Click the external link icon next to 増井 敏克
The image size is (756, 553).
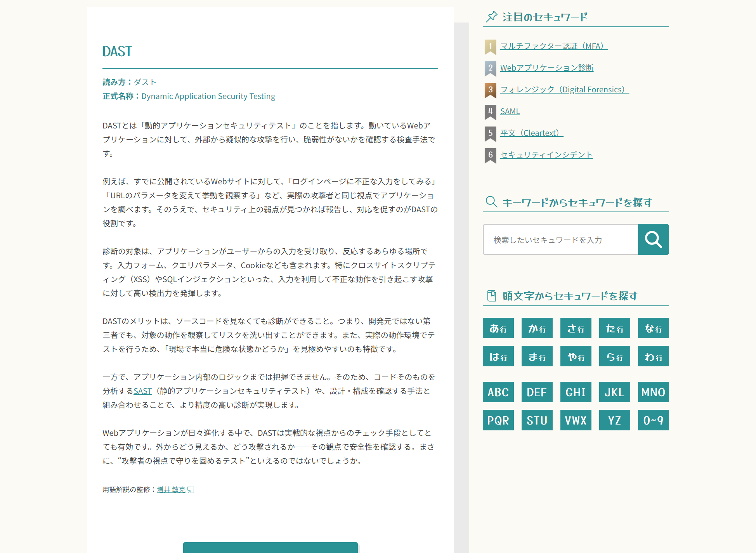tap(191, 490)
